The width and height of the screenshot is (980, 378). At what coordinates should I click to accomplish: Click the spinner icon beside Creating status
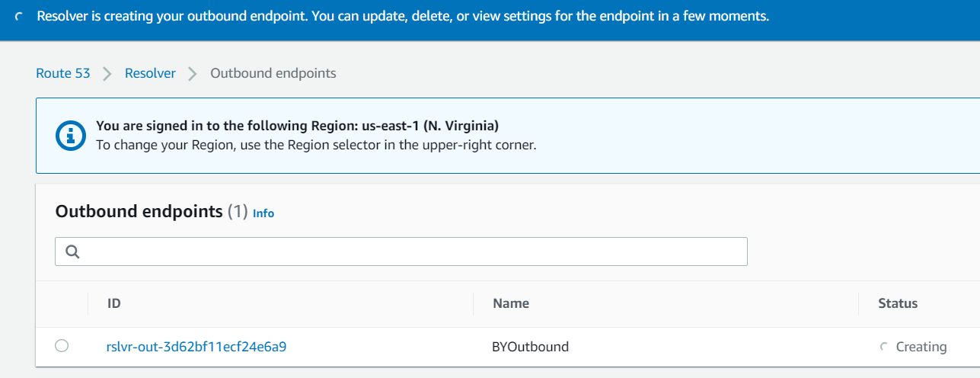(x=883, y=347)
